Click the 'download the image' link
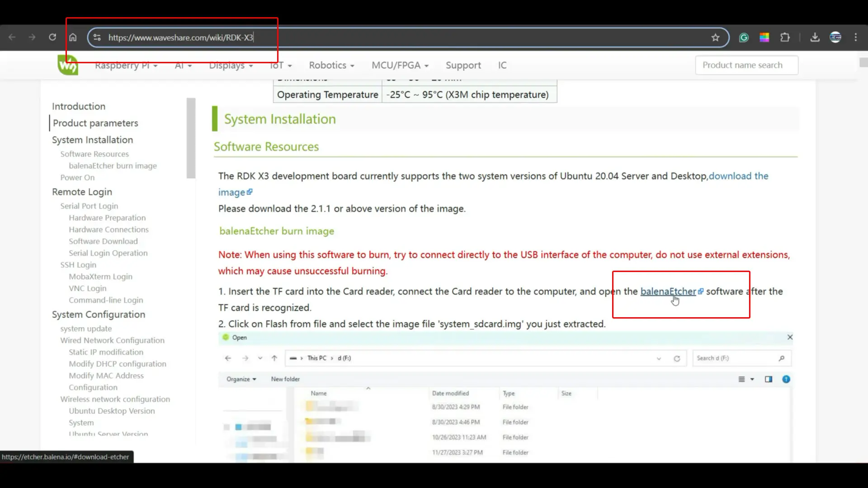This screenshot has width=868, height=488. [x=738, y=176]
